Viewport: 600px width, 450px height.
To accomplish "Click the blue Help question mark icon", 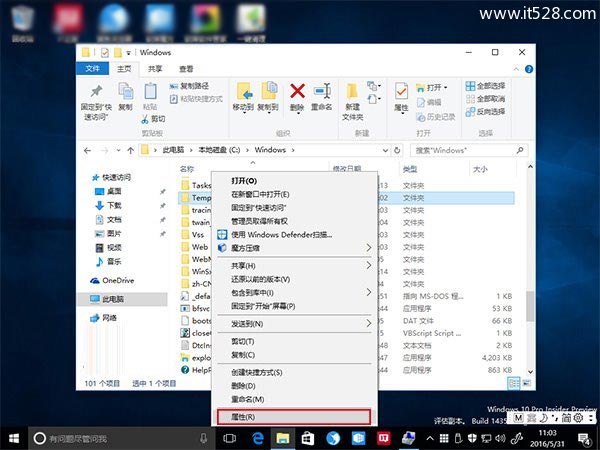I will tap(529, 69).
